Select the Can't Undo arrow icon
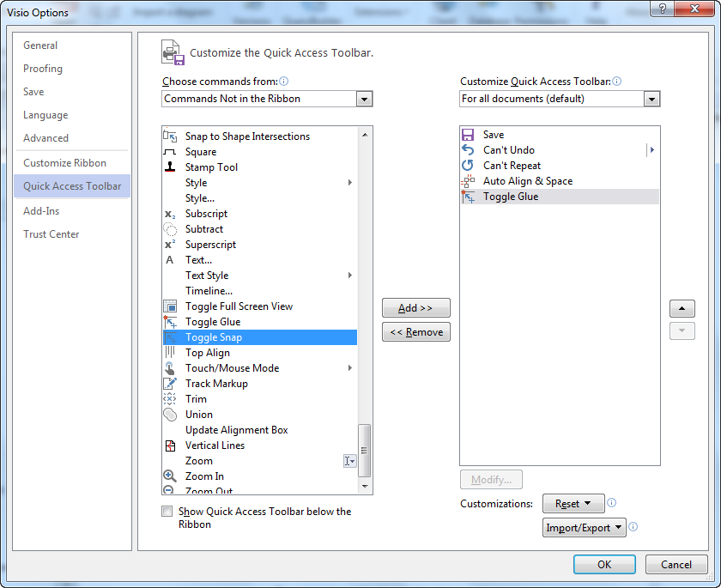This screenshot has height=588, width=721. [468, 150]
